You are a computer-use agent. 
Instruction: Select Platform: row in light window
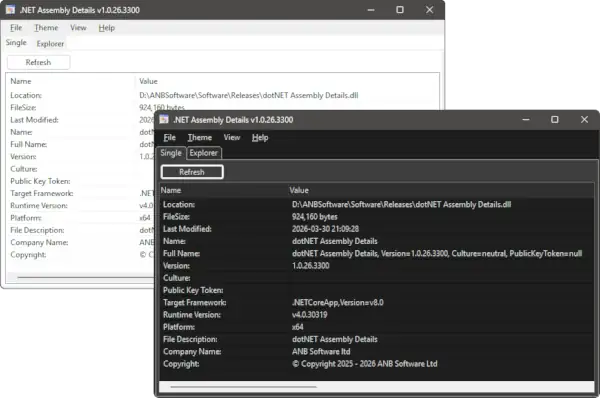(x=81, y=218)
